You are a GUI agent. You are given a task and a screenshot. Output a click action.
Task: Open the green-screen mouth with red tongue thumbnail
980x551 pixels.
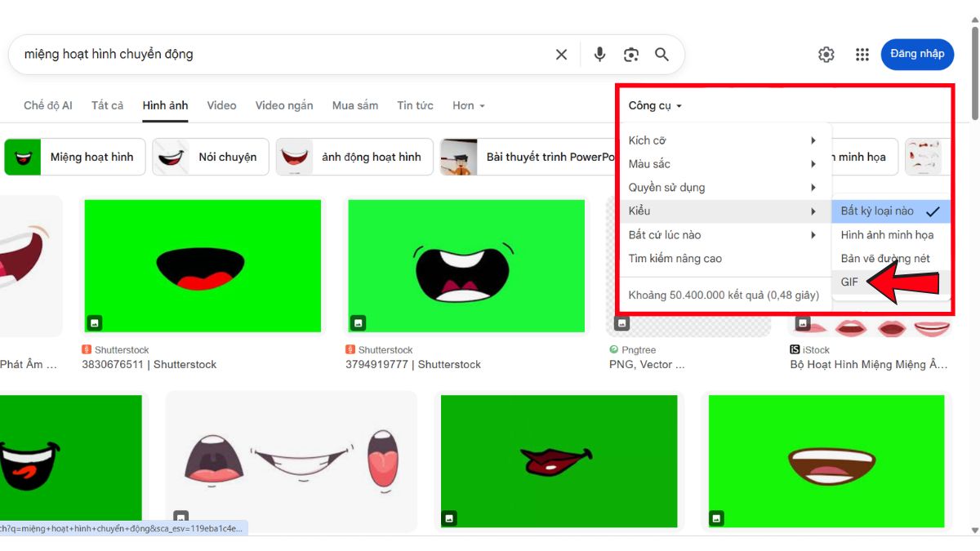(203, 266)
